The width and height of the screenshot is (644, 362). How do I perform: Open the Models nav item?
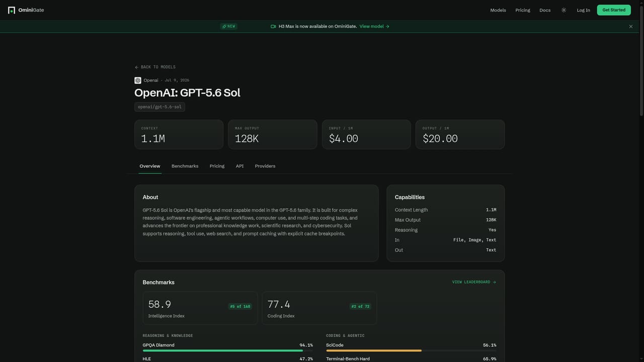498,10
